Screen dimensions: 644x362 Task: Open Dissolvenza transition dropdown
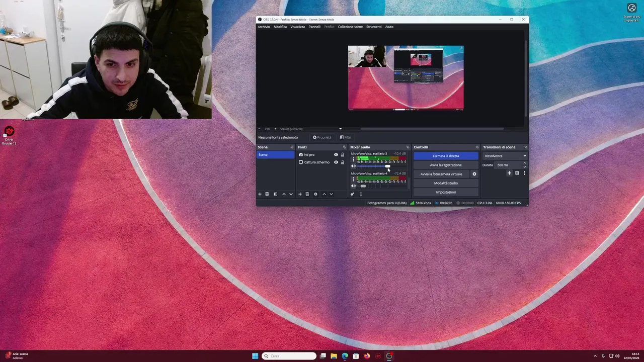coord(505,156)
